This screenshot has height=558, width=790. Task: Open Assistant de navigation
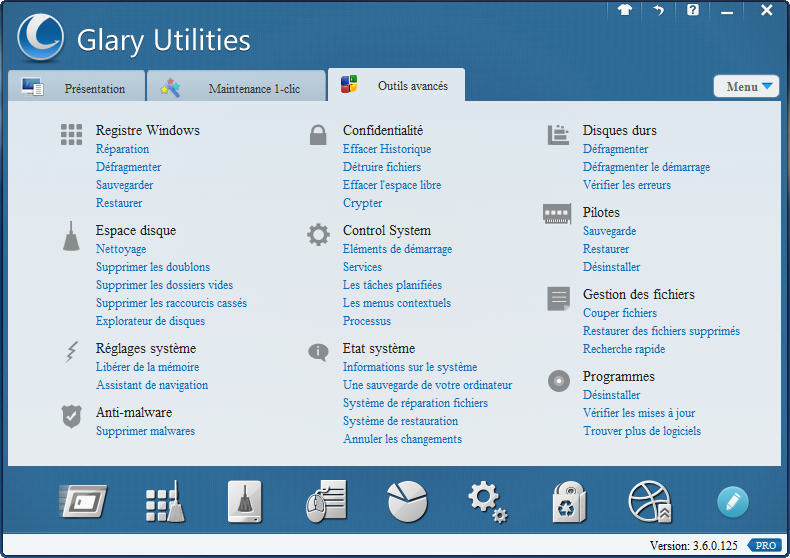(152, 385)
